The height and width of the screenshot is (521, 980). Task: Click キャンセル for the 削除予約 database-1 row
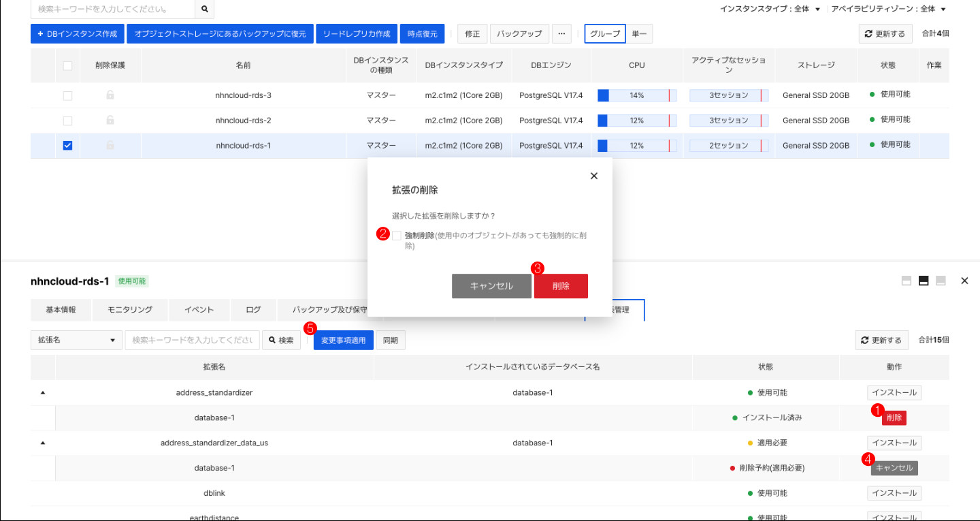pos(894,468)
